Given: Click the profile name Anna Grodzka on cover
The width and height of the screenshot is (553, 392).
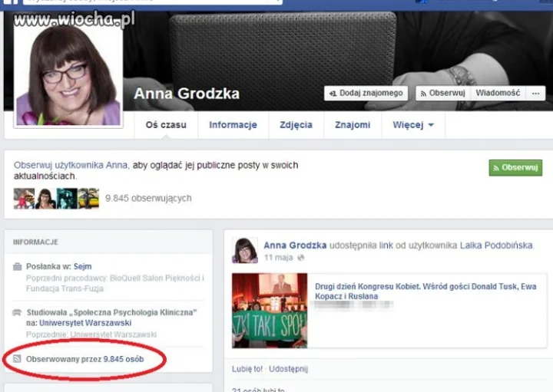Looking at the screenshot, I should 187,94.
